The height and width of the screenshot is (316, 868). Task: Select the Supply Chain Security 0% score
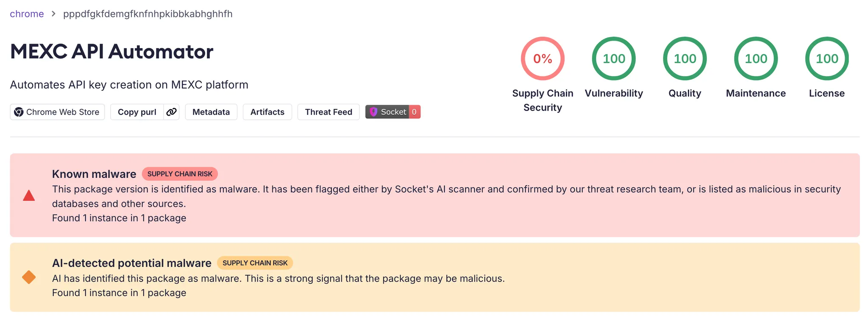(x=542, y=59)
